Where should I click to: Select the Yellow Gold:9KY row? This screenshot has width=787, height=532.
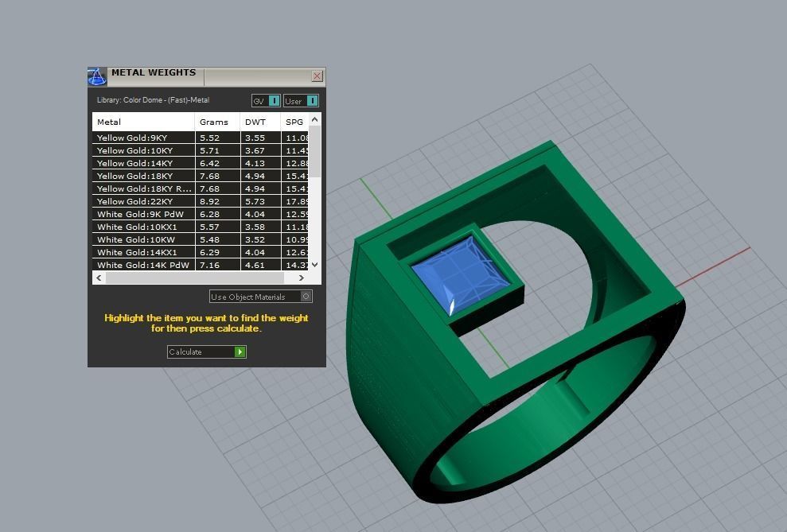(200, 138)
